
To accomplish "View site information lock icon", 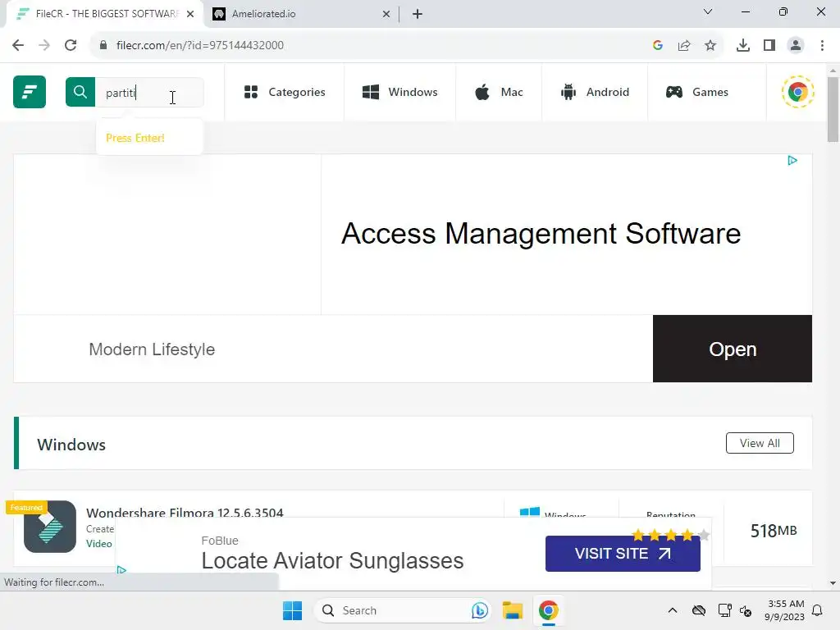I will (103, 45).
